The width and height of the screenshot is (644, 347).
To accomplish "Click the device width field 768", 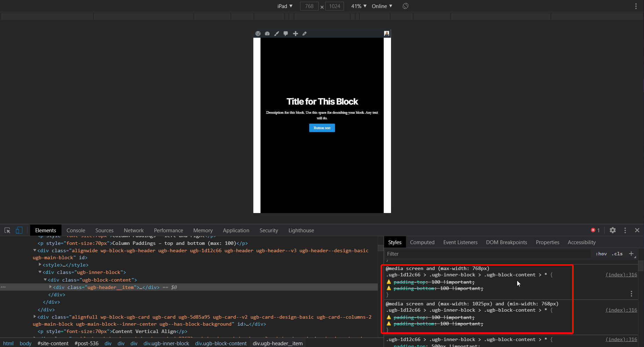I will 309,6.
